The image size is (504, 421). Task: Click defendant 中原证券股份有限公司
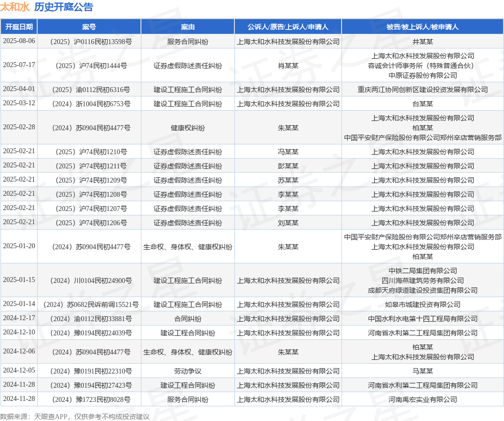coord(423,75)
